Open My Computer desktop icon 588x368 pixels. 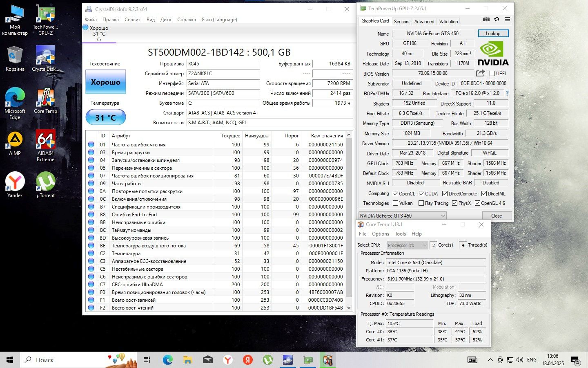point(15,20)
